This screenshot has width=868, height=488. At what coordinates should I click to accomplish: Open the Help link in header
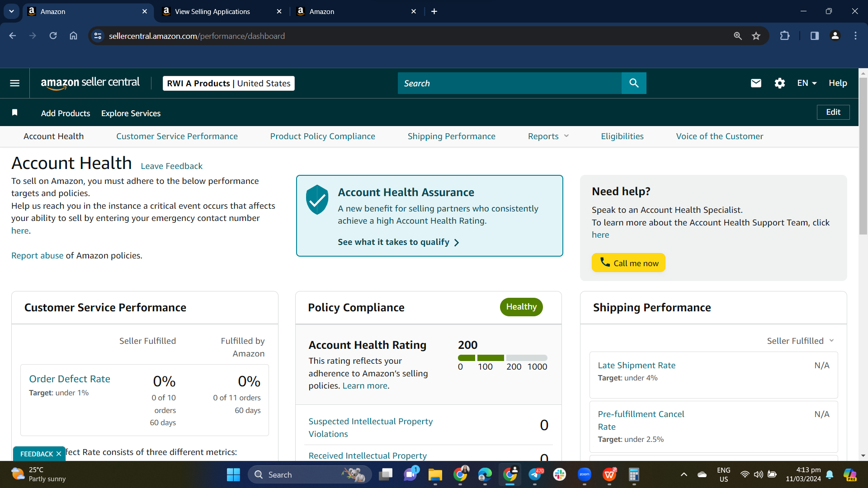point(838,83)
